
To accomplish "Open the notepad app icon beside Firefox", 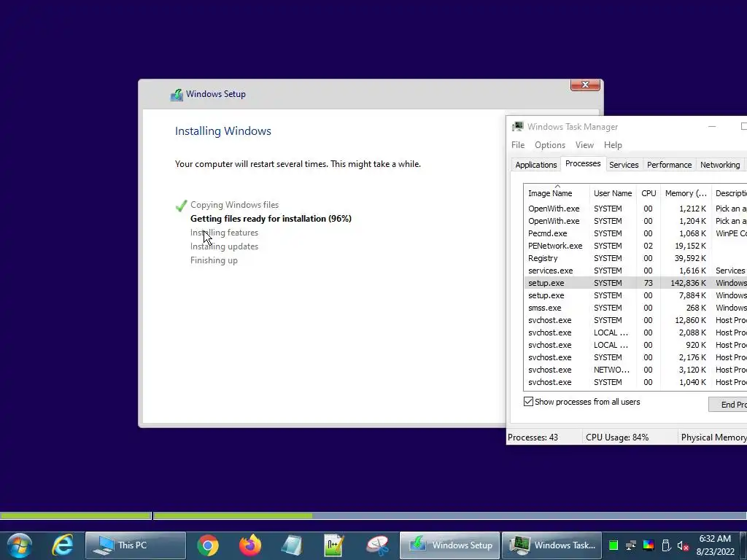I will [292, 545].
